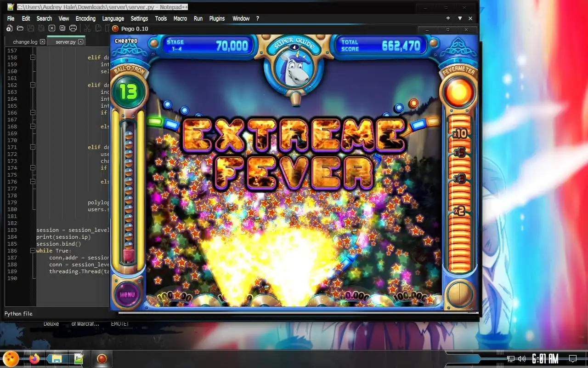Viewport: 588px width, 368px height.
Task: Click the Pego red ball taskbar icon
Action: tap(102, 359)
